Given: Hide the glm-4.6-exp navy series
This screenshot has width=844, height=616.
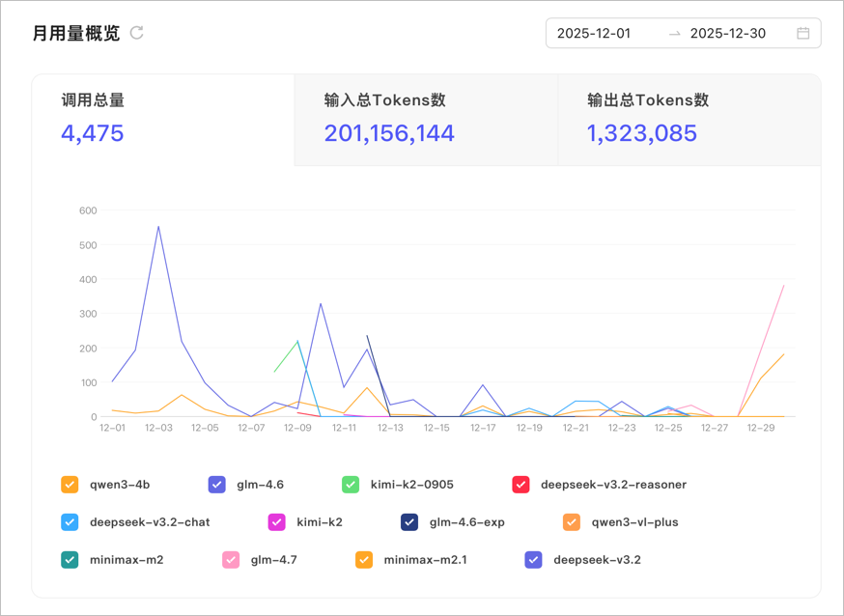Looking at the screenshot, I should pos(409,522).
